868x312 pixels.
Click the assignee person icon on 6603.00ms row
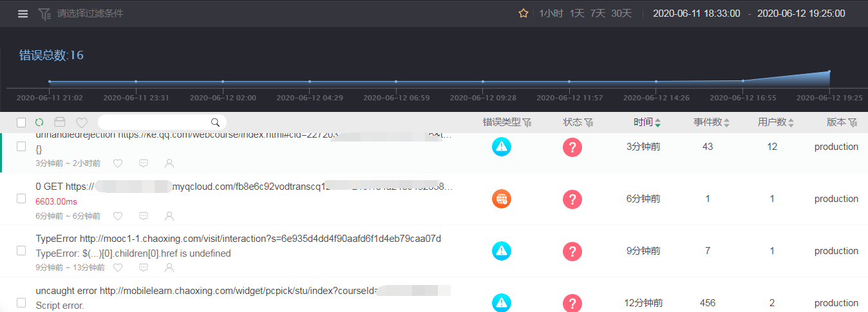click(169, 216)
